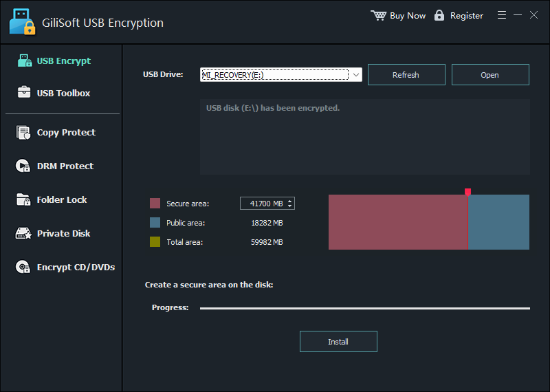Expand the USB Drive dropdown arrow

click(x=355, y=75)
